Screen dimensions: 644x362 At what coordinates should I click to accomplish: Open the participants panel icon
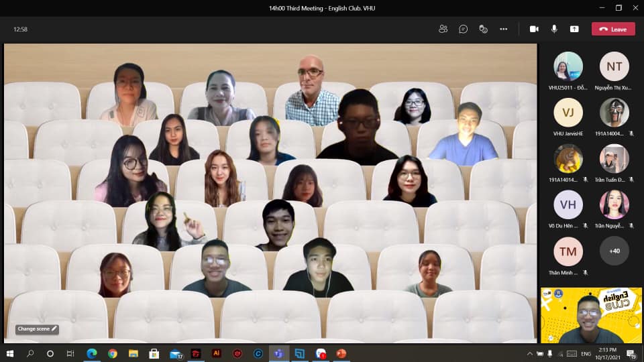443,29
